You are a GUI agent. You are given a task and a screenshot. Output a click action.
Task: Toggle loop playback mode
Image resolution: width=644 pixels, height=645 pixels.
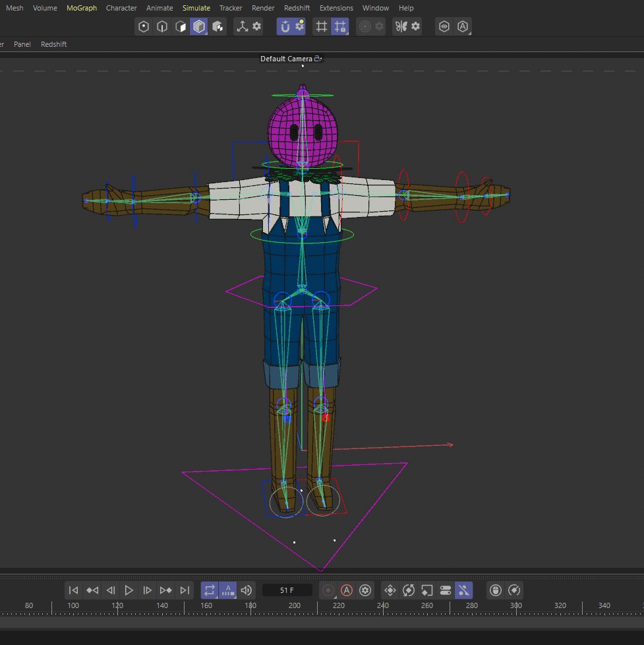click(x=210, y=590)
